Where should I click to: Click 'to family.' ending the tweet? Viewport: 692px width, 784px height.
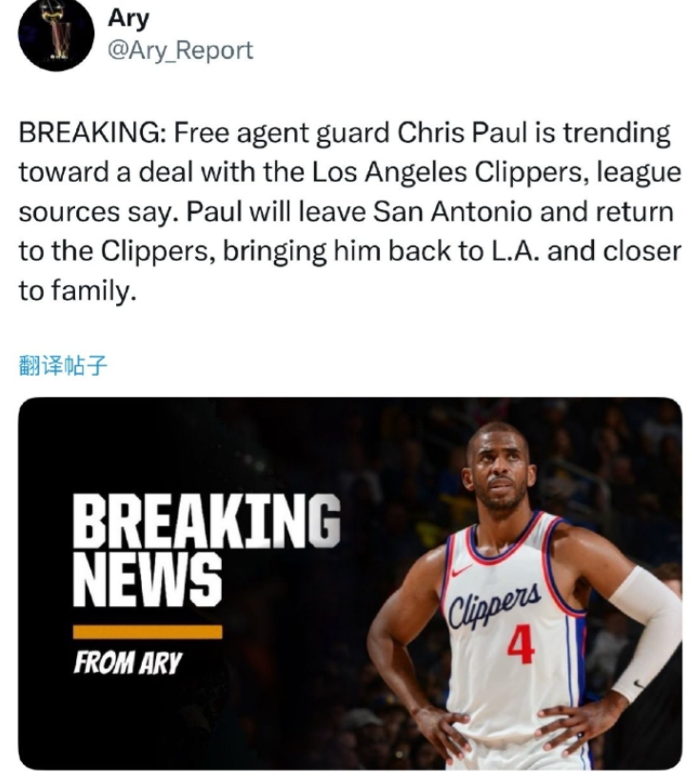tap(77, 291)
